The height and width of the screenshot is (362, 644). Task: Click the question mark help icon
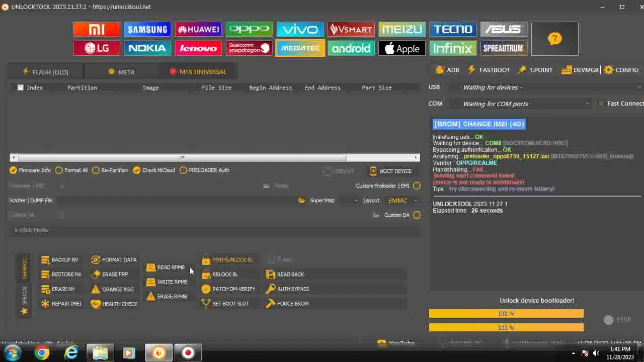tap(554, 39)
